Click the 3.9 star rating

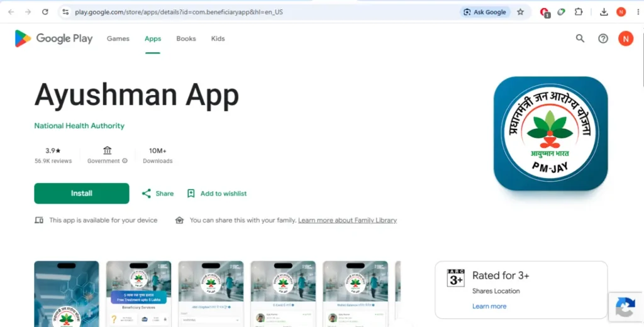53,151
